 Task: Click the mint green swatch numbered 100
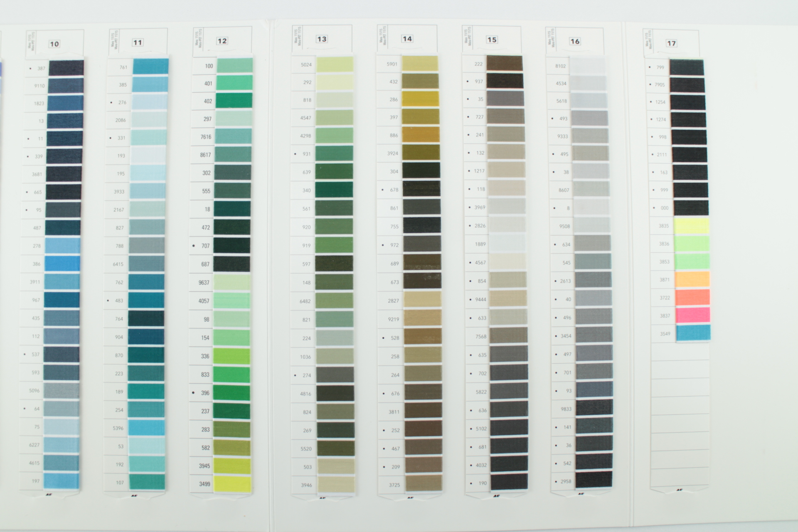[x=234, y=65]
